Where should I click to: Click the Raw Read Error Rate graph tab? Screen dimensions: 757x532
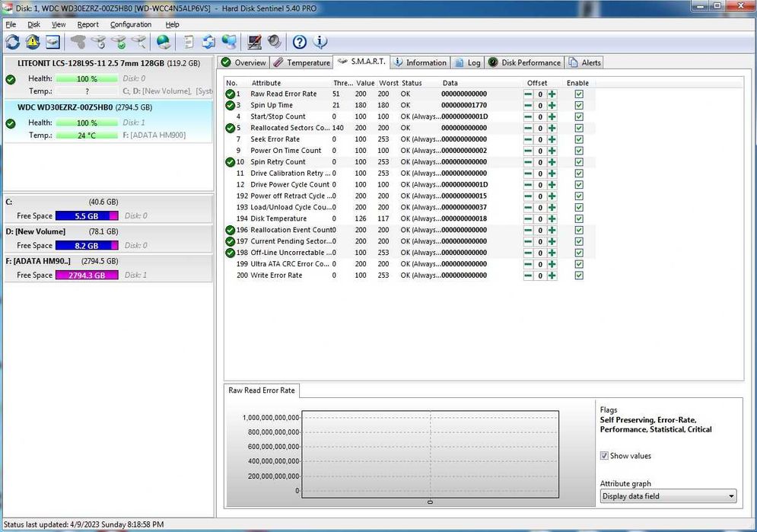[x=262, y=390]
